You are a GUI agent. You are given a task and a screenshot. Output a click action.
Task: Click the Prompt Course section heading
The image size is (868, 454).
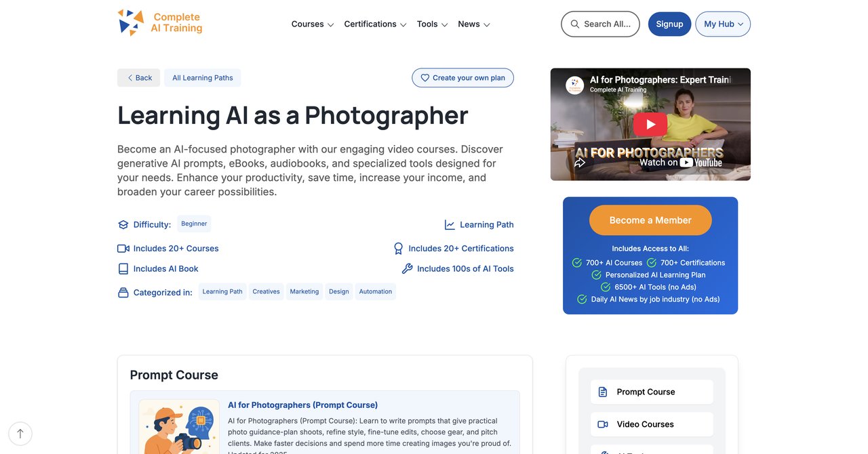174,375
